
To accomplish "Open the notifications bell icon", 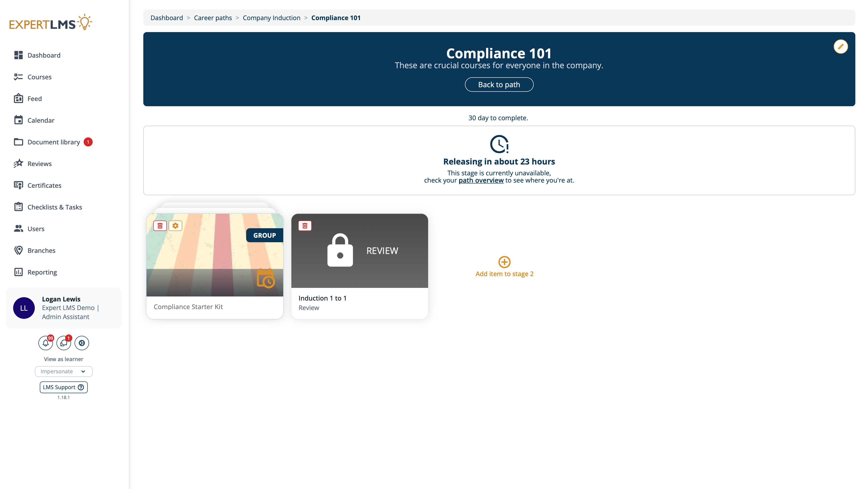I will [x=45, y=343].
